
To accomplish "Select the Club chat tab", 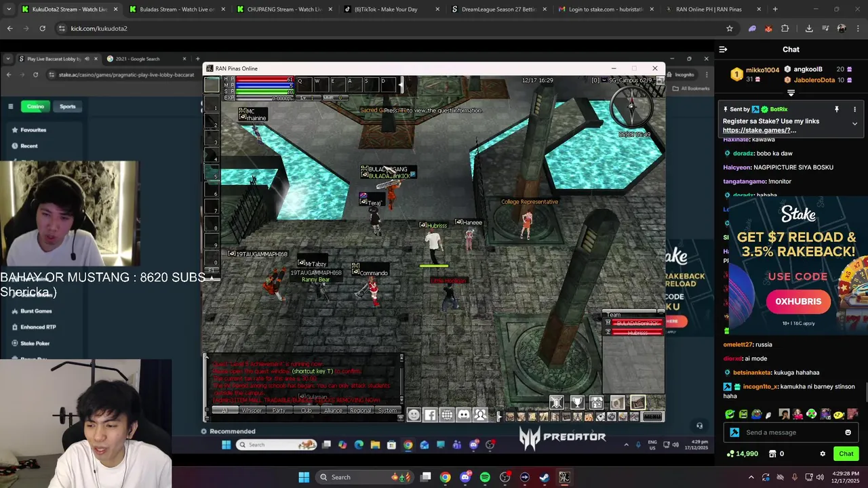I will point(306,411).
